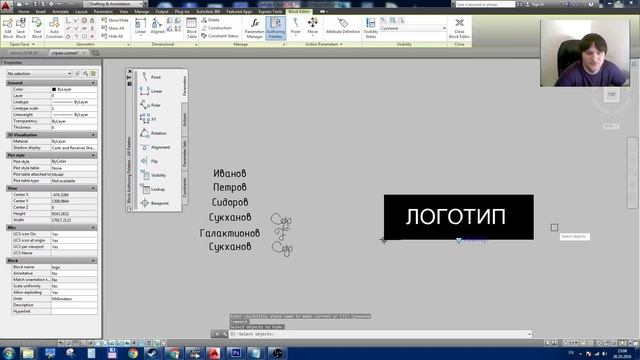Open the Express Tools ribbon tab

[x=270, y=12]
